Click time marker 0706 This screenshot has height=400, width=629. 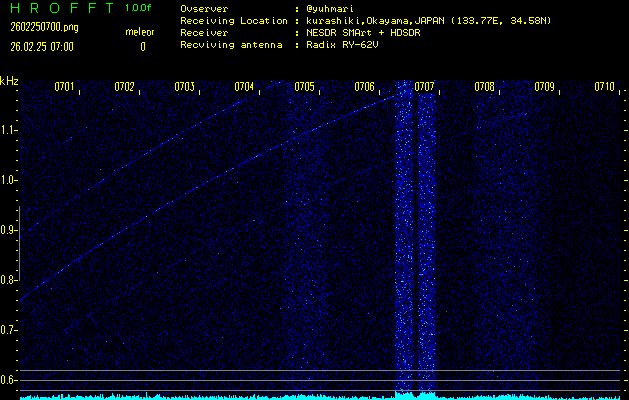pos(365,87)
